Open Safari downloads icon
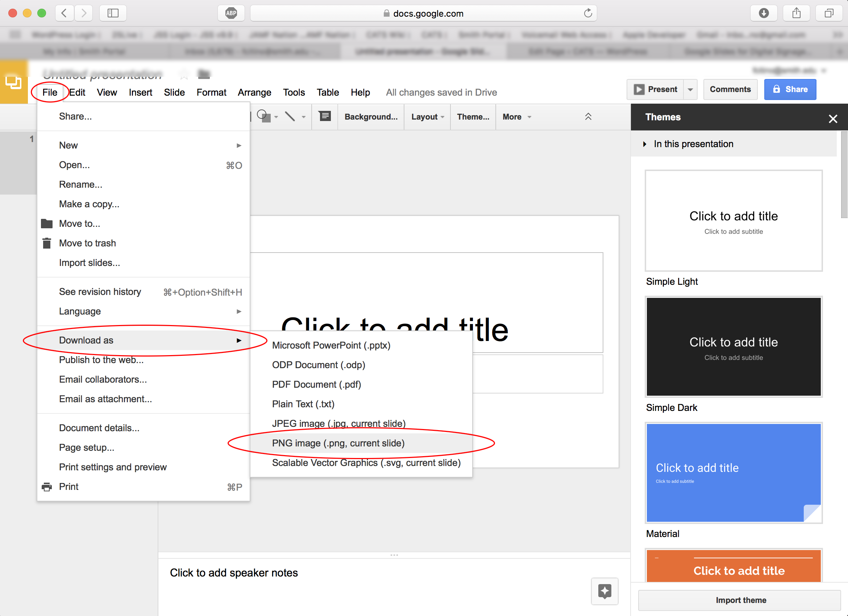This screenshot has height=616, width=848. tap(764, 13)
